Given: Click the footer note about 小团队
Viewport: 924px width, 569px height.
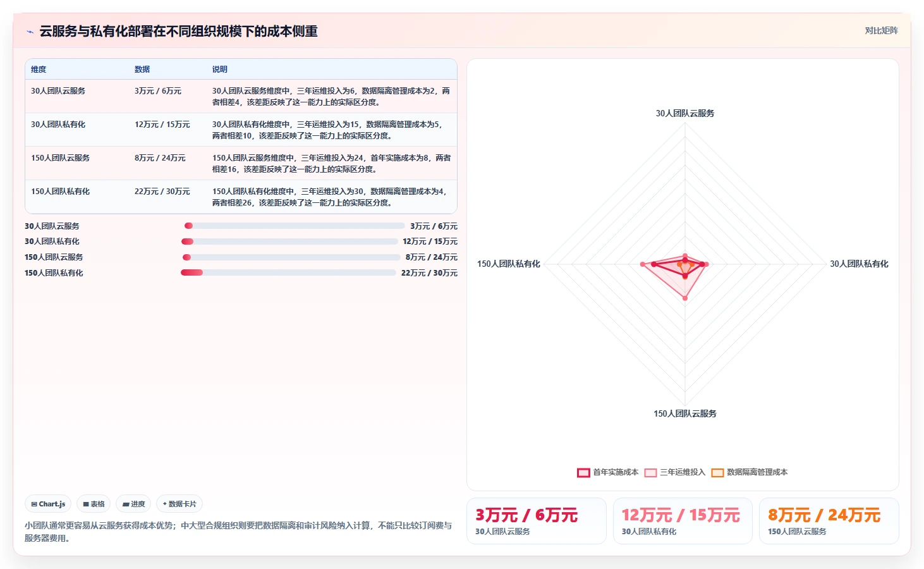Looking at the screenshot, I should 238,532.
